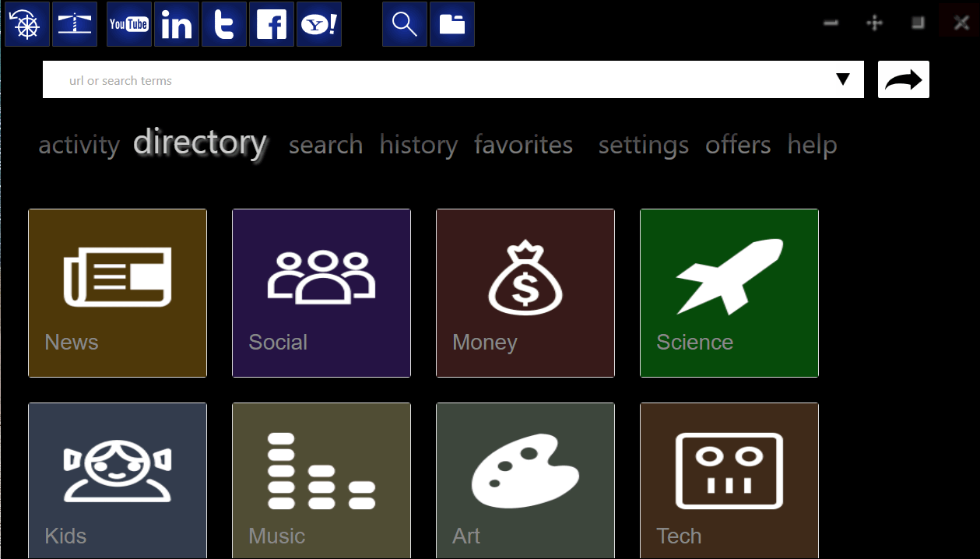Open the News directory tile
The width and height of the screenshot is (980, 559).
click(x=118, y=293)
